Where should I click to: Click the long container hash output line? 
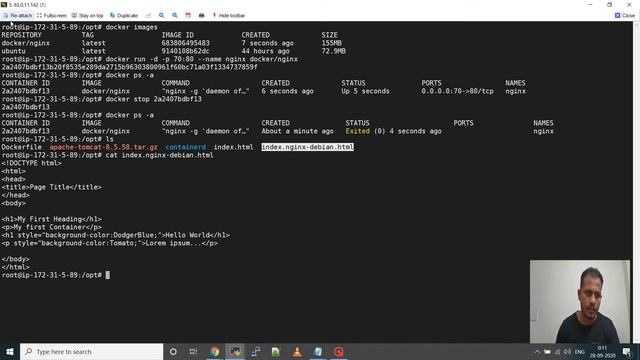point(129,67)
